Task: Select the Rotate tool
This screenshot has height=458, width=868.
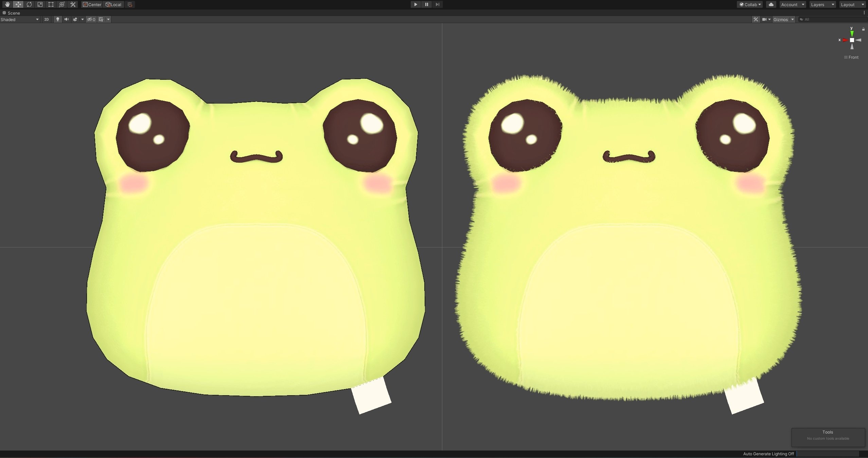Action: (29, 4)
